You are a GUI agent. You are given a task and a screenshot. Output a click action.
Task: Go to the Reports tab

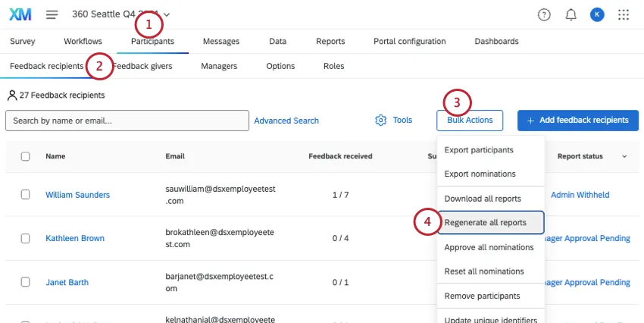330,42
